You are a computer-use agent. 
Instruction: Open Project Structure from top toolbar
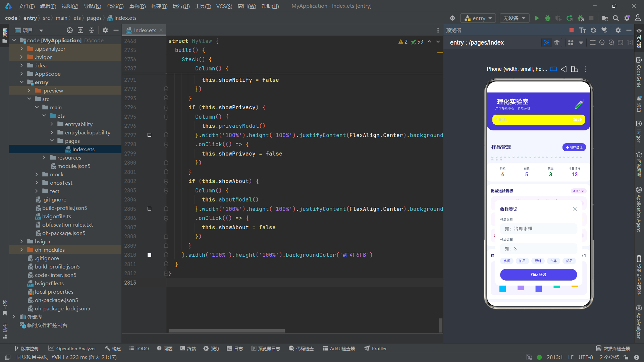coord(605,18)
